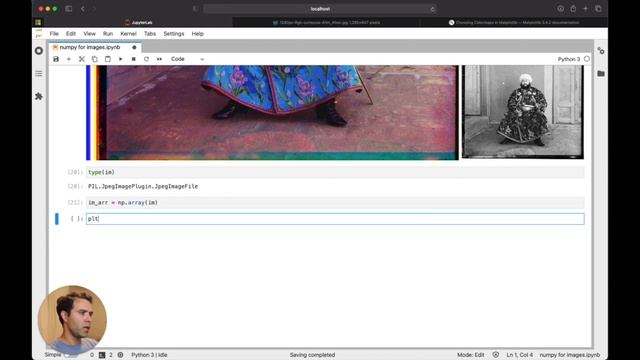Image resolution: width=640 pixels, height=360 pixels.
Task: Click the trusted notebook shield icon
Action: 496,355
